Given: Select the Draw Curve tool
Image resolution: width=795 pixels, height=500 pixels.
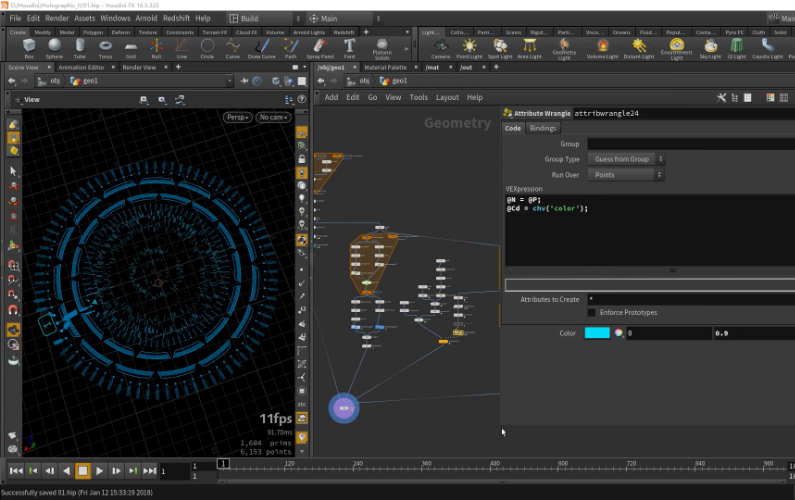Looking at the screenshot, I should pos(262,46).
